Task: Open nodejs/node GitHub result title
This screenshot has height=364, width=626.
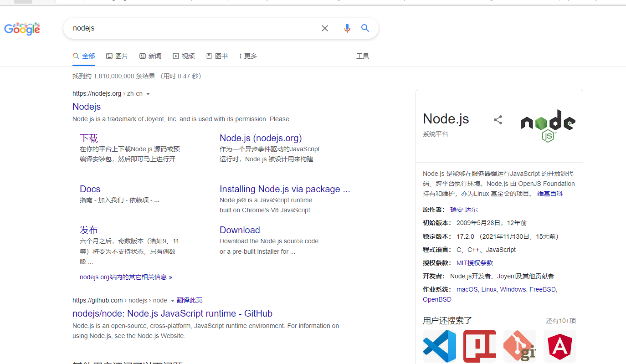Action: (x=172, y=313)
